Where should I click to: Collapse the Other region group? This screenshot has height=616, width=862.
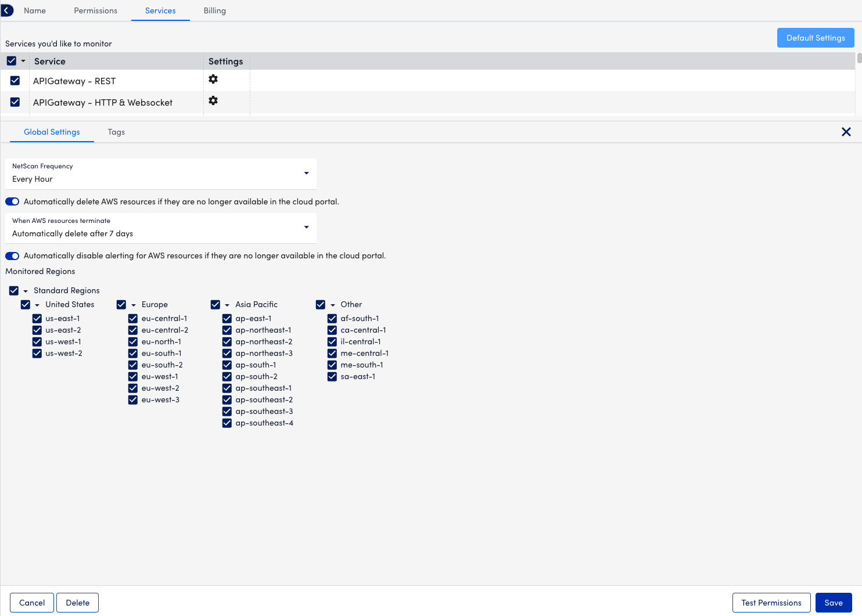tap(333, 305)
